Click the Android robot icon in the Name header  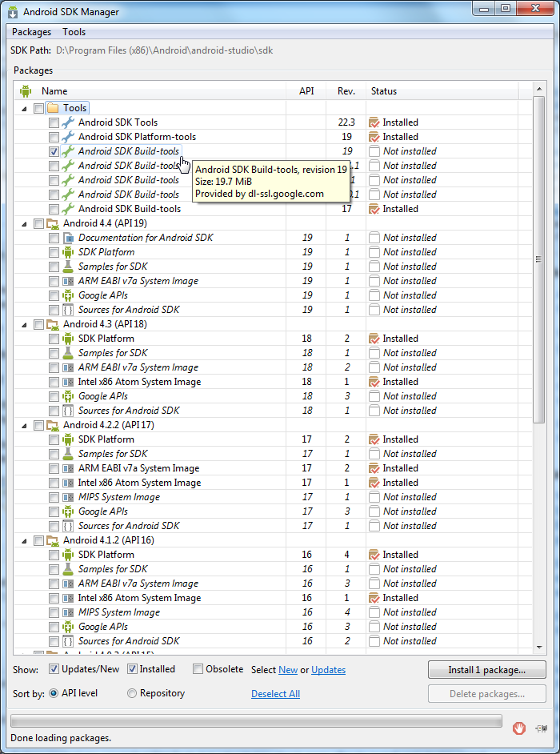pyautogui.click(x=26, y=91)
